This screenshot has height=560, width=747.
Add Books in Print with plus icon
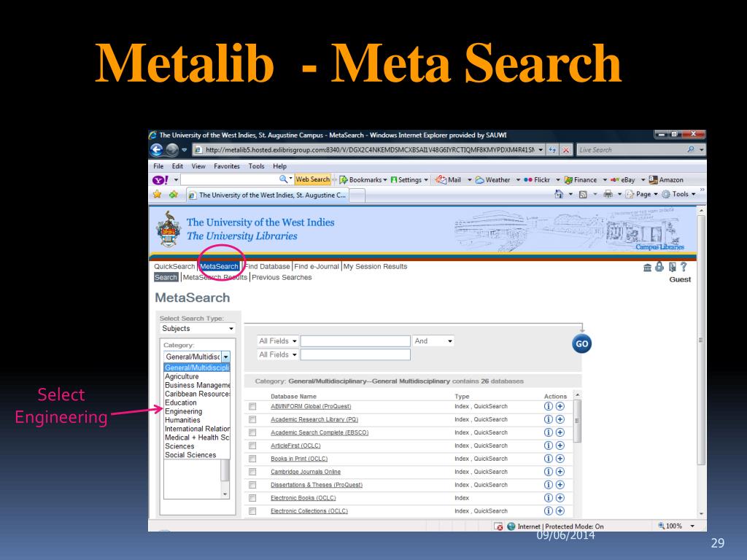[560, 459]
